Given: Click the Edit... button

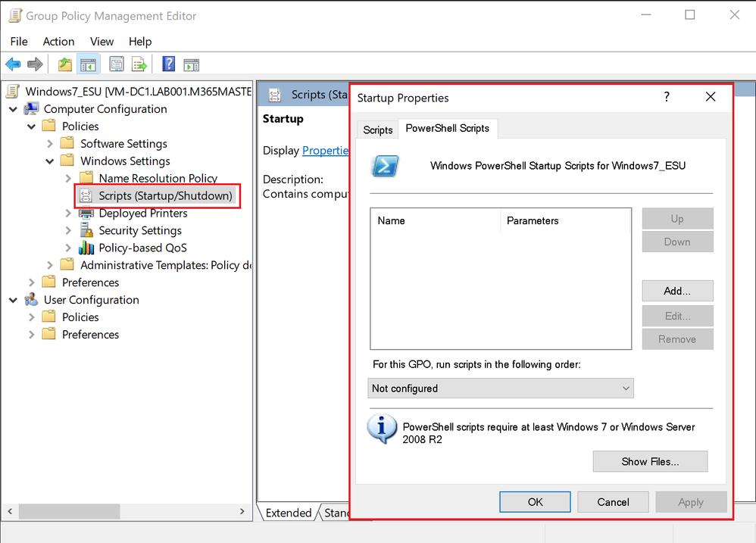Looking at the screenshot, I should coord(677,316).
